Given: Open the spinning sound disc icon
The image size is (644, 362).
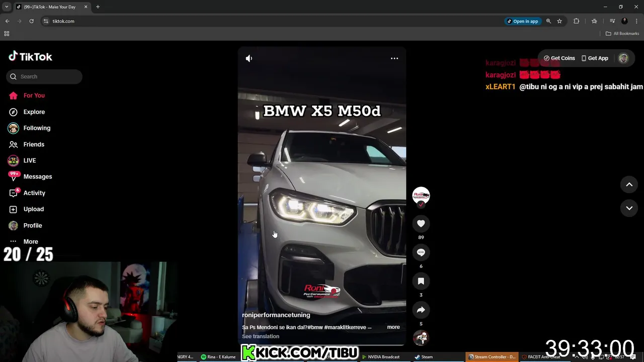Looking at the screenshot, I should 421,337.
